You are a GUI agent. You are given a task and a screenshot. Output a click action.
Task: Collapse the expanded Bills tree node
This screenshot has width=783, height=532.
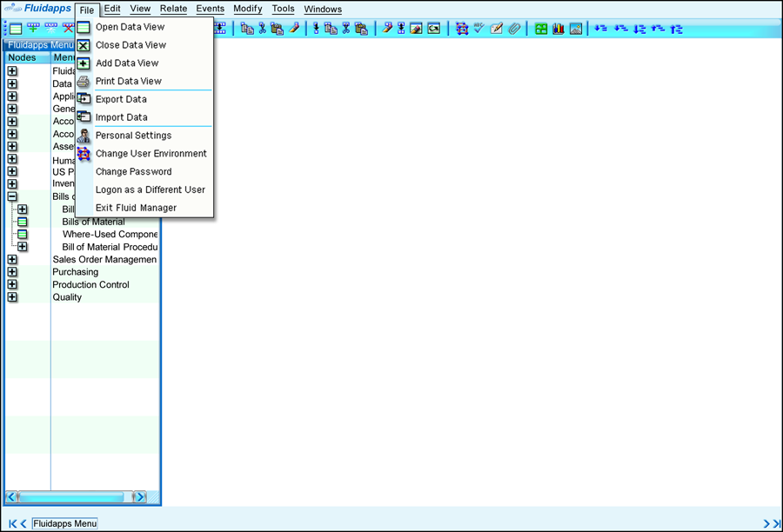pos(12,197)
